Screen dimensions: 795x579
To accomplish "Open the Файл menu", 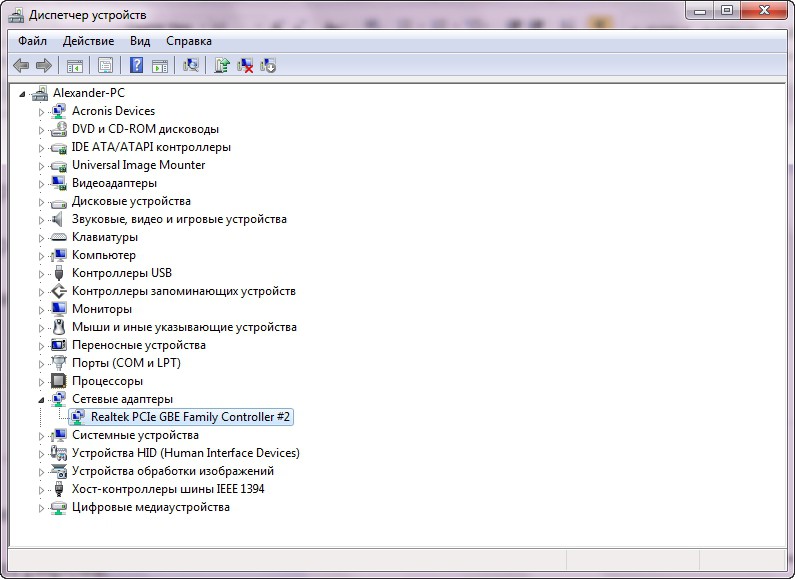I will point(32,41).
